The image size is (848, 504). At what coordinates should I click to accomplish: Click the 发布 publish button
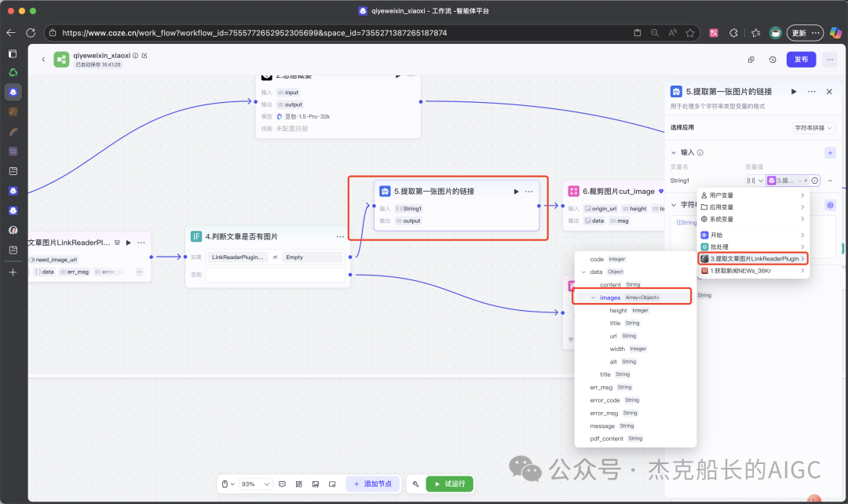pyautogui.click(x=801, y=60)
